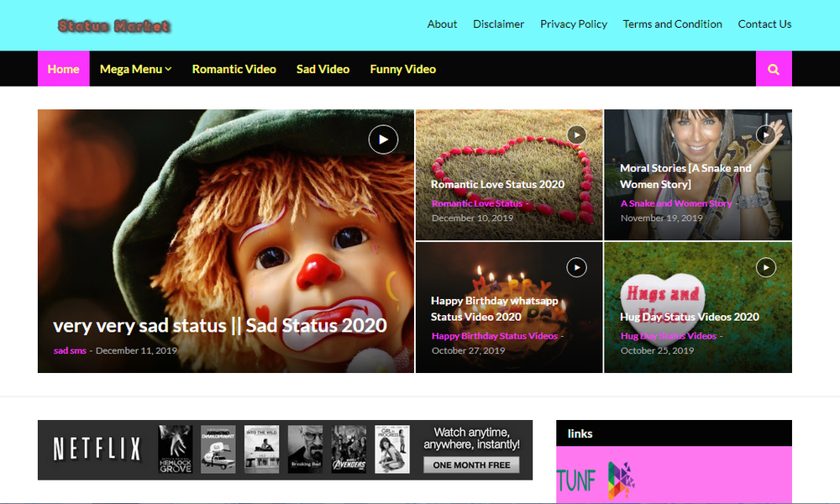Play the very very sad status video
The image size is (840, 504).
[383, 139]
